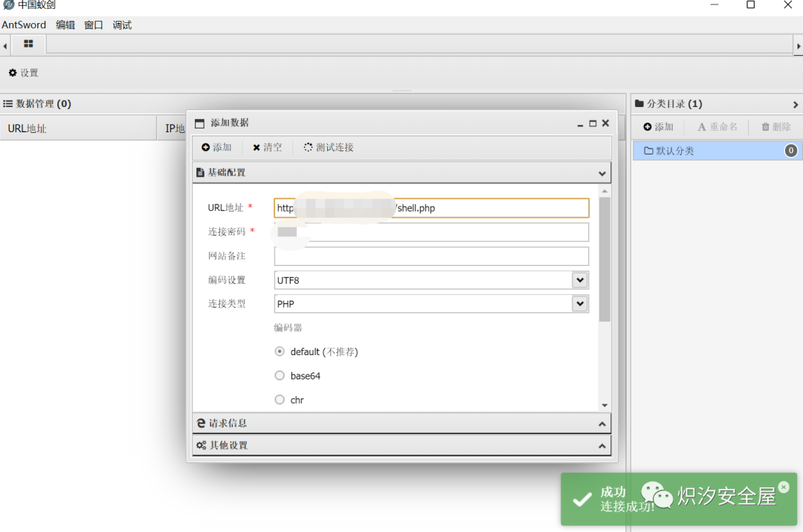Click the dialog vertical scrollbar thumb
The image size is (803, 532).
604,259
